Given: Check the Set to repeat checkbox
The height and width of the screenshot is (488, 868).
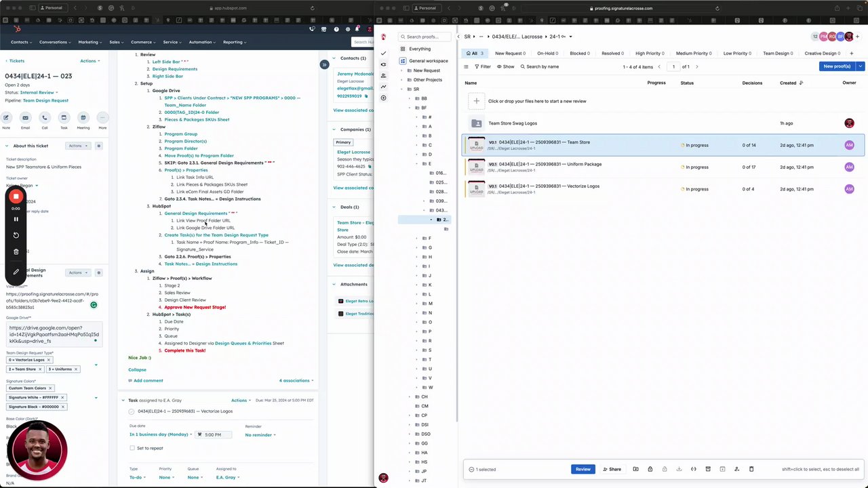Looking at the screenshot, I should point(132,448).
